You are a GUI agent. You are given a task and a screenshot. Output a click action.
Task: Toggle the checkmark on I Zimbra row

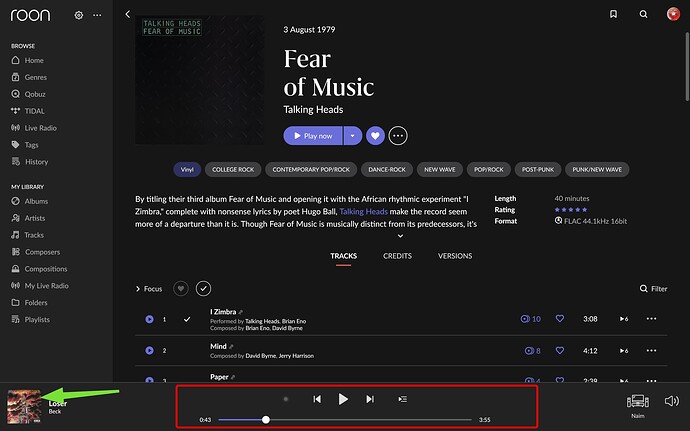187,319
